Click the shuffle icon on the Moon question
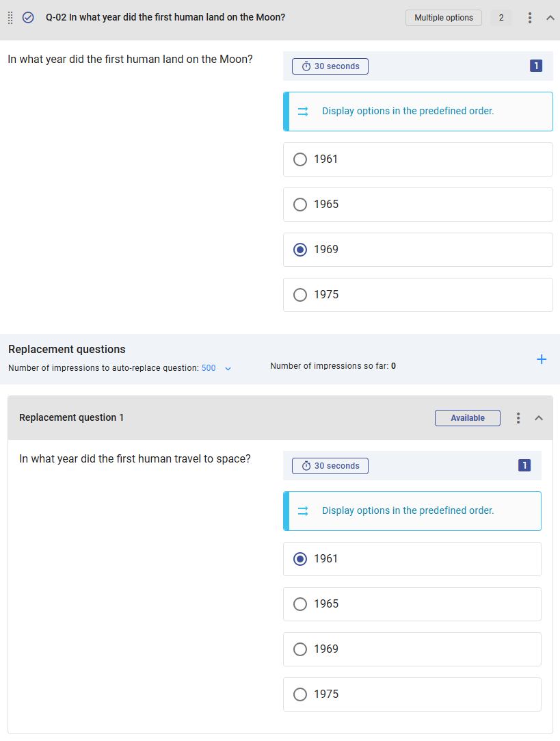Screen dimensions: 560x741 [x=303, y=111]
